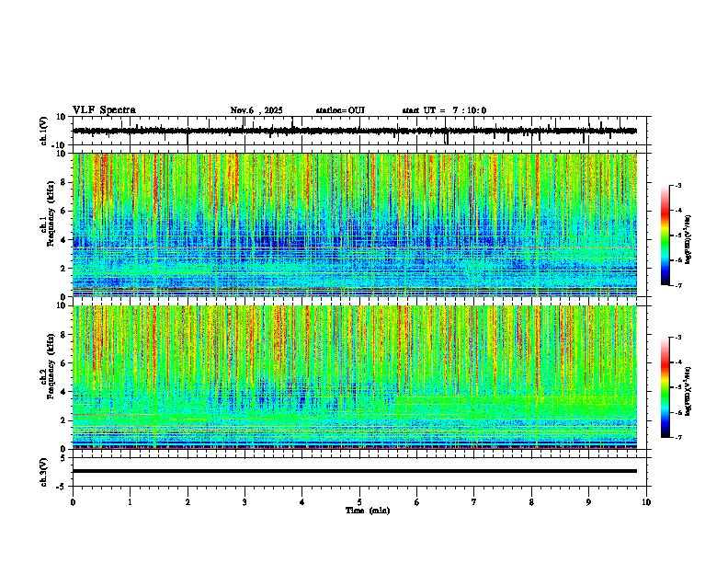Click the time axis tick label "3"
This screenshot has width=728, height=563.
[x=245, y=502]
